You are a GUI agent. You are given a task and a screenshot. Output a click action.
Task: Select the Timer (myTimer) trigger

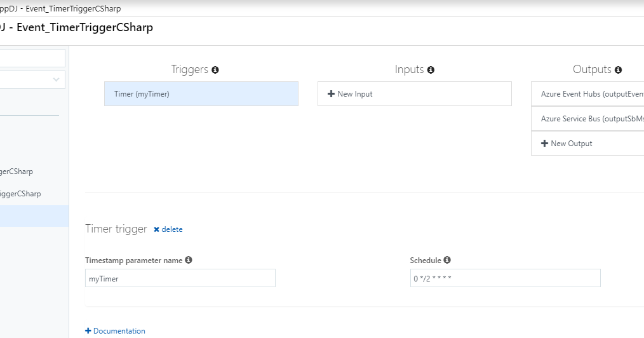pos(201,94)
